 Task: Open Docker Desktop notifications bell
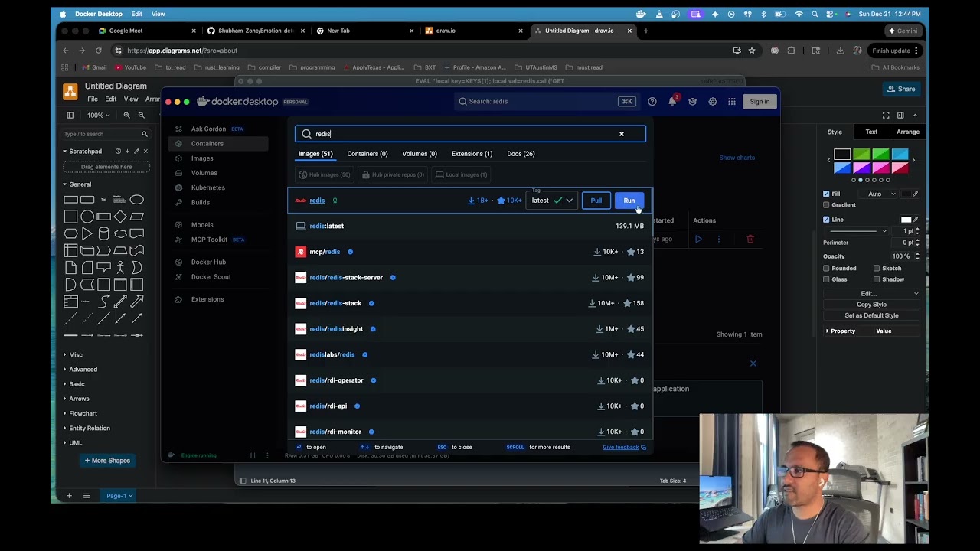click(x=672, y=101)
